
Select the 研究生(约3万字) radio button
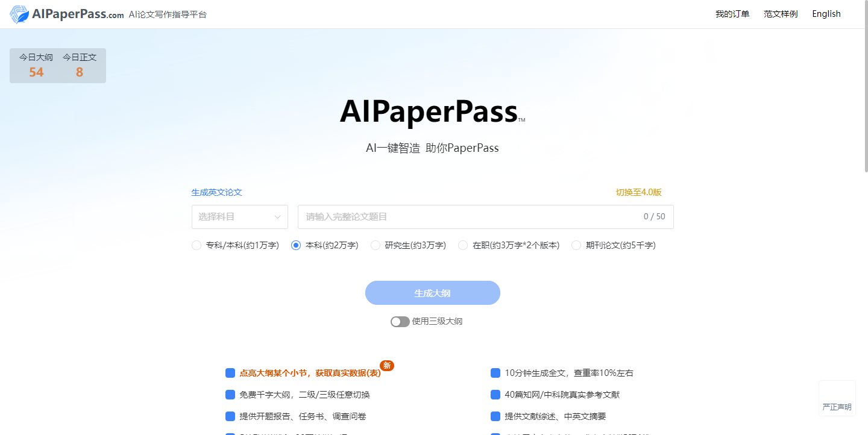(376, 245)
